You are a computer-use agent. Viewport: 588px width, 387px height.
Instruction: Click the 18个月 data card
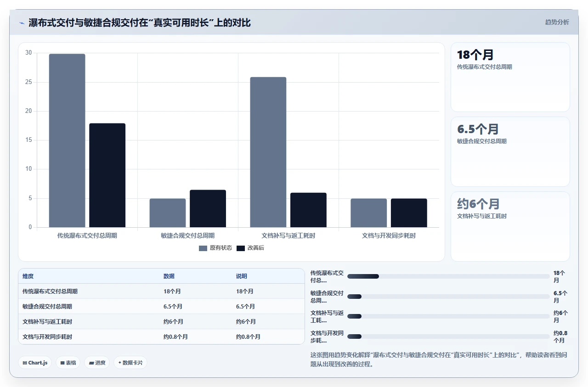[510, 77]
